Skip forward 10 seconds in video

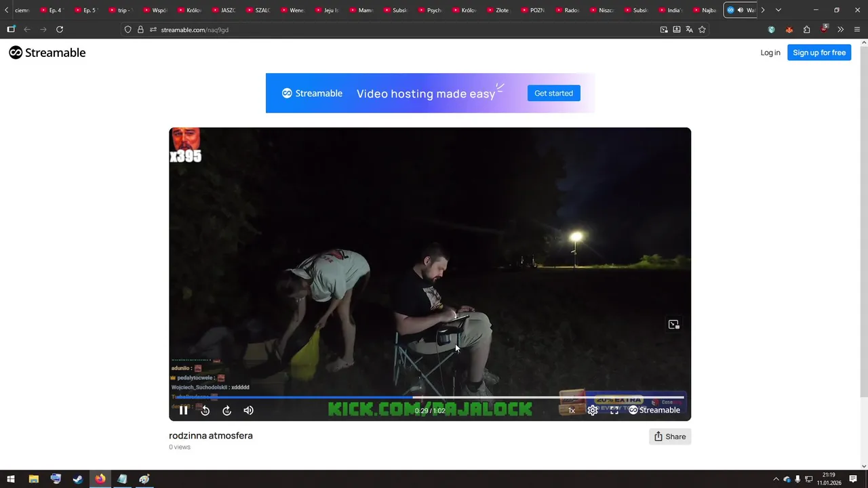coord(226,410)
